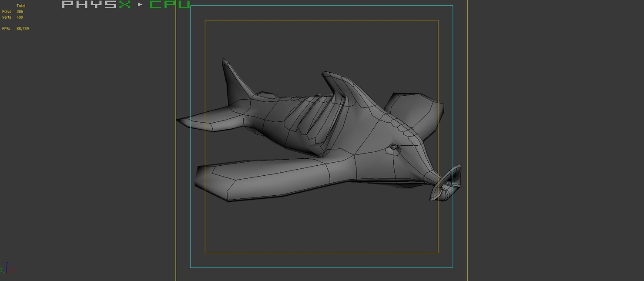The height and width of the screenshot is (281, 644).
Task: Click the FPS value 88,739
Action: pos(22,28)
